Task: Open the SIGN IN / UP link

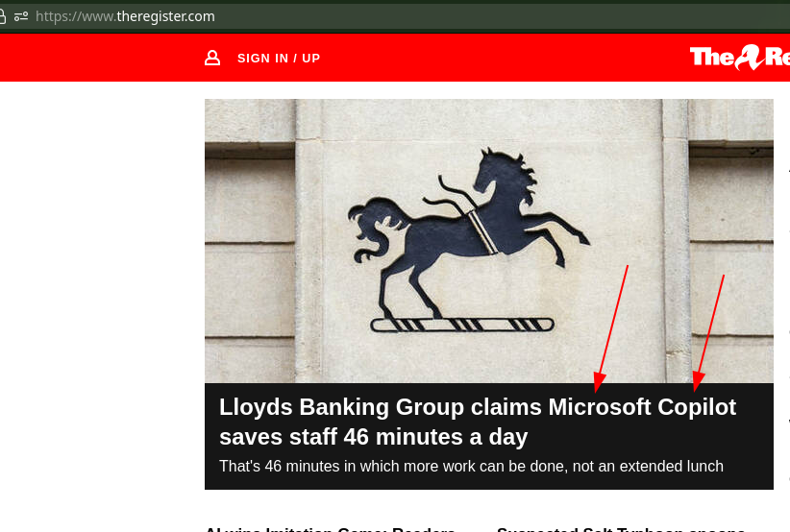Action: pyautogui.click(x=279, y=59)
